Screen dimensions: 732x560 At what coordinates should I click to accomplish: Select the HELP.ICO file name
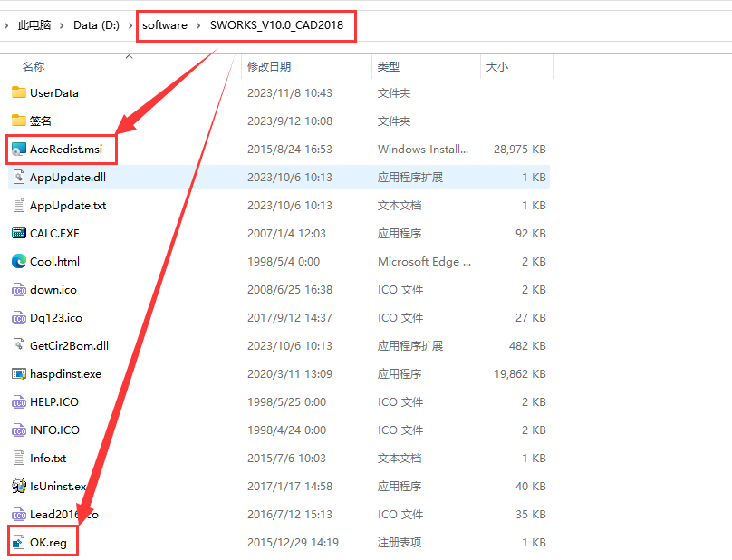pos(54,402)
